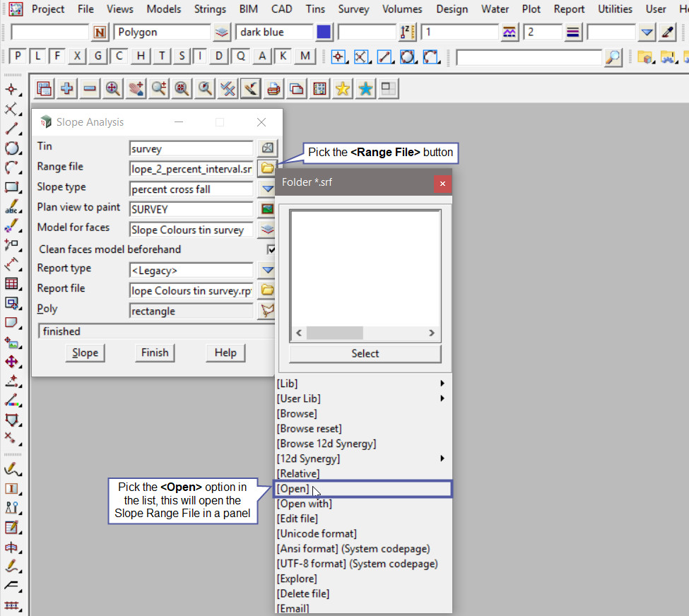Open the Slope type dropdown
The height and width of the screenshot is (616, 689).
(x=267, y=189)
